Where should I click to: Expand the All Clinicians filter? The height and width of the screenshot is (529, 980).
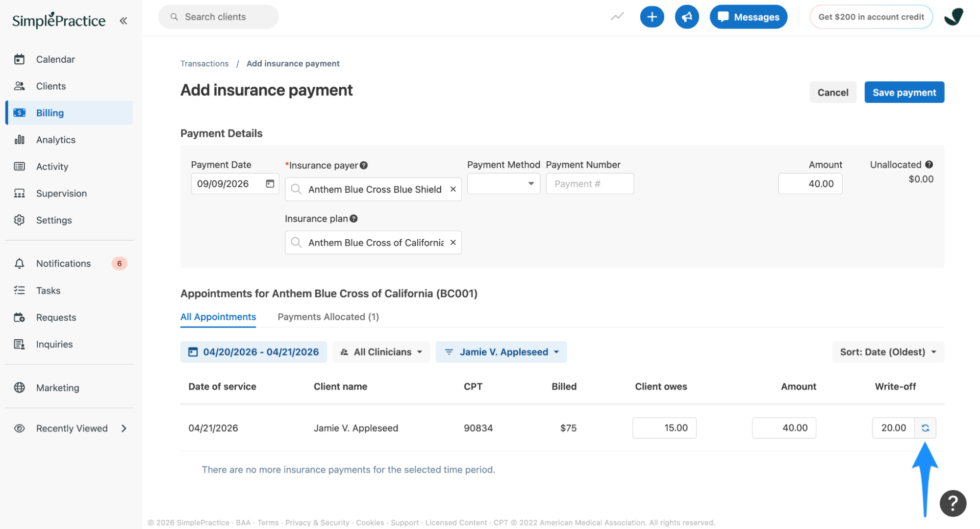(x=381, y=352)
